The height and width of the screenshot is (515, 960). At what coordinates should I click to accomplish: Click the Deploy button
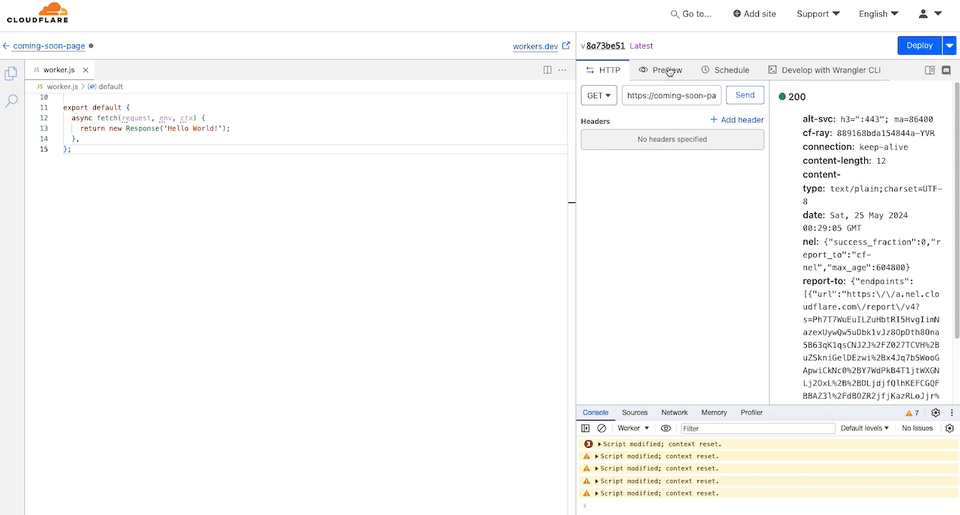click(920, 45)
